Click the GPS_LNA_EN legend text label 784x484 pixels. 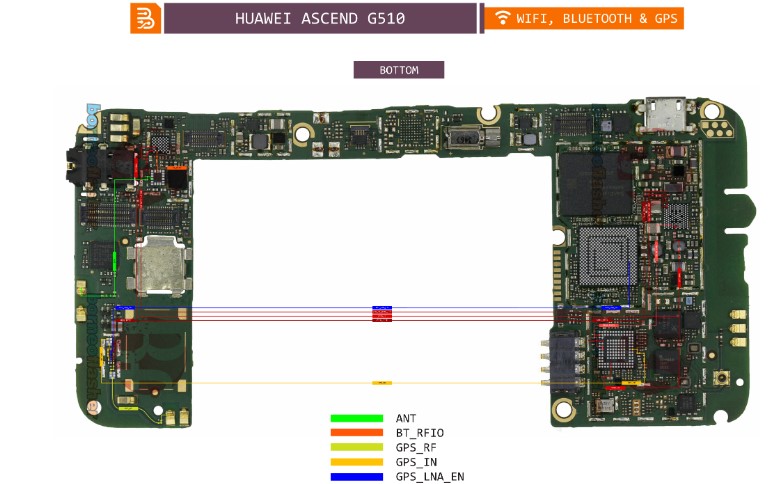point(430,477)
